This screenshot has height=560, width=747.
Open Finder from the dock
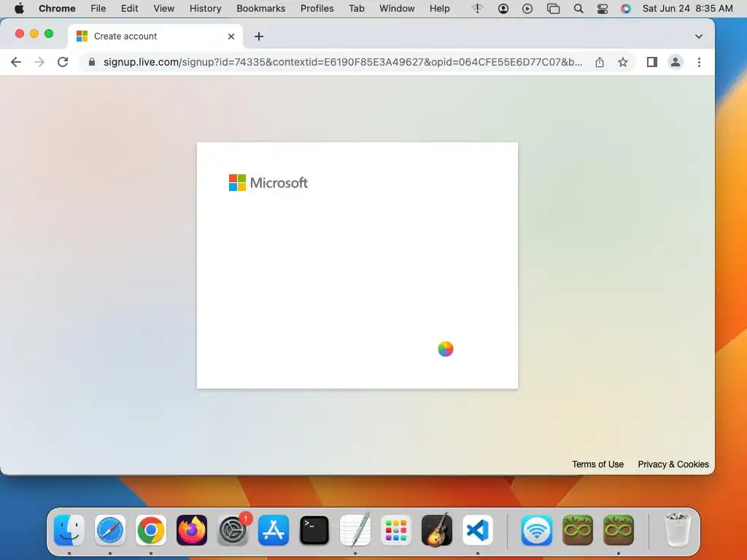69,530
